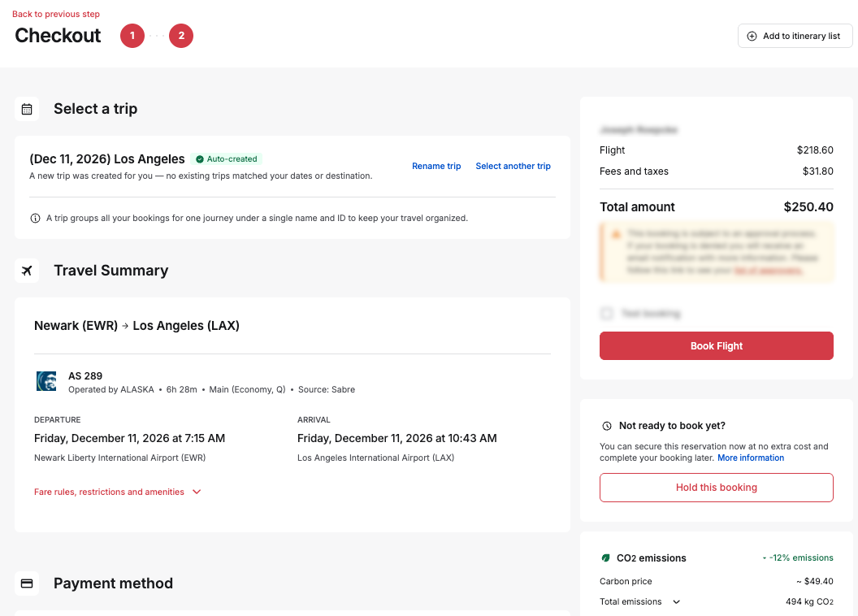858x616 pixels.
Task: Click Hold this booking button
Action: point(717,488)
